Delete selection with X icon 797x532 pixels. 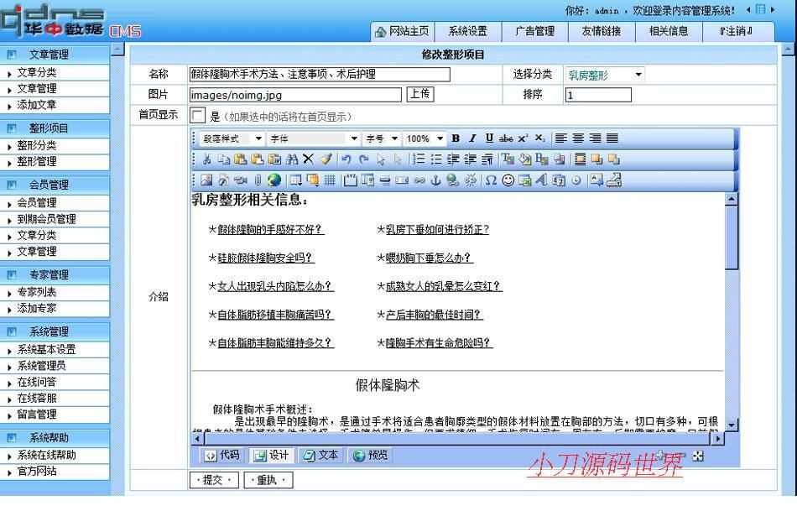(x=308, y=159)
